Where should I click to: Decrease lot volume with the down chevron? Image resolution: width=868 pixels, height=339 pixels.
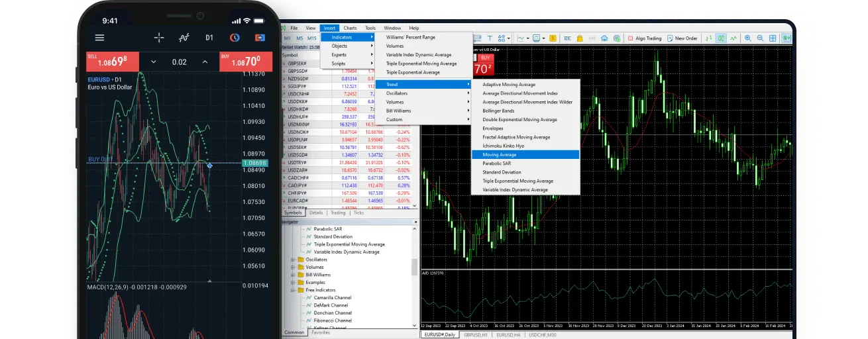154,62
